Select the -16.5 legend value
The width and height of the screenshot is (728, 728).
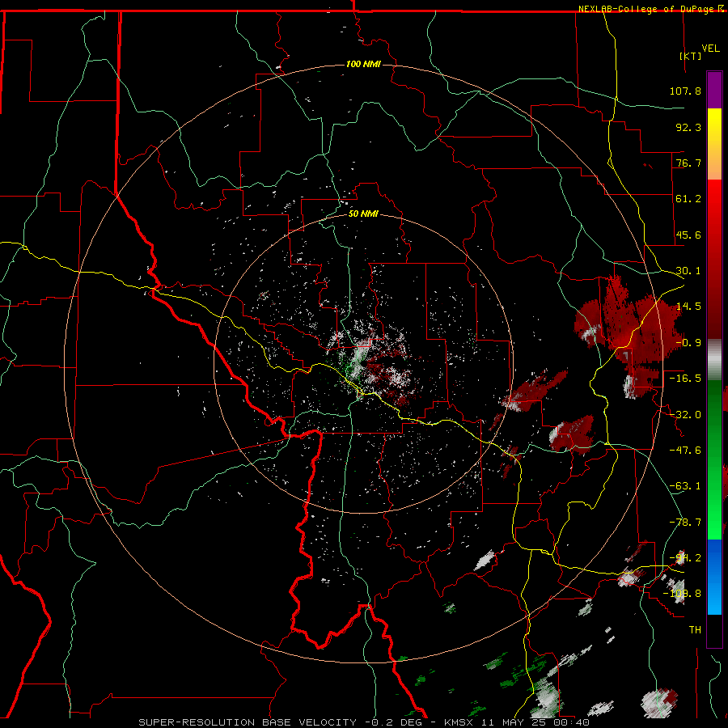pos(685,379)
